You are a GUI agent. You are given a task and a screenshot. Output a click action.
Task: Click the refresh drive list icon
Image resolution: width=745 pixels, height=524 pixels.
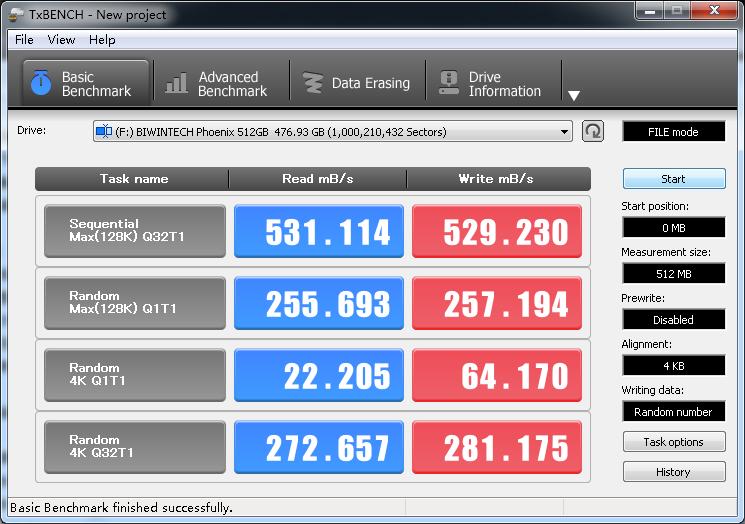[593, 131]
